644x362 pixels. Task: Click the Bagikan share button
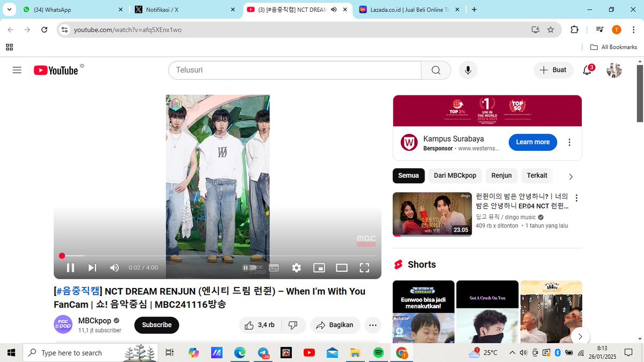point(335,325)
